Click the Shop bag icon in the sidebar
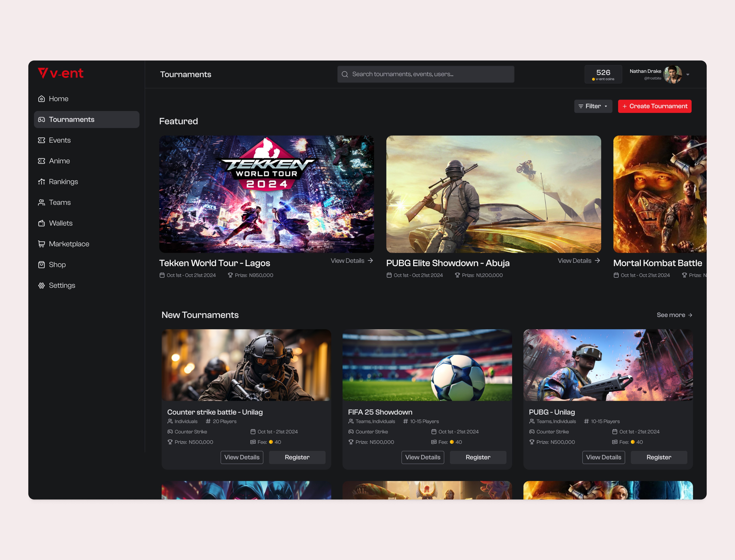Image resolution: width=735 pixels, height=560 pixels. click(41, 265)
